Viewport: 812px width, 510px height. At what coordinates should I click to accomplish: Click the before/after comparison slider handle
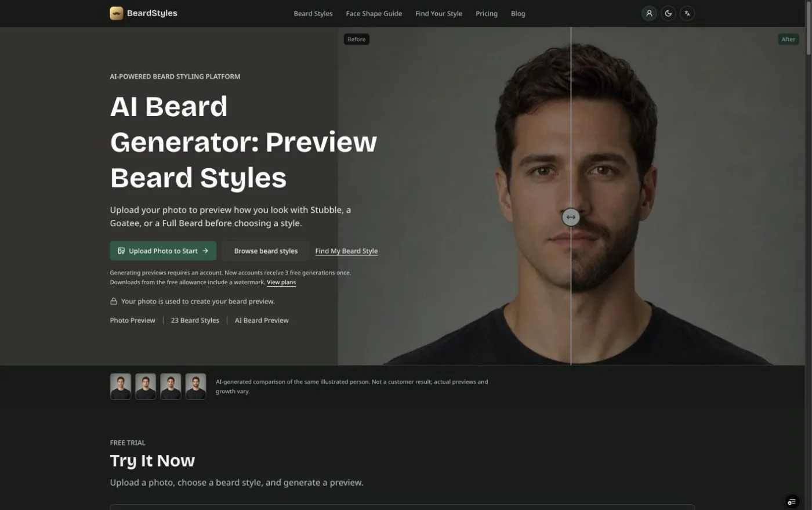(x=571, y=217)
